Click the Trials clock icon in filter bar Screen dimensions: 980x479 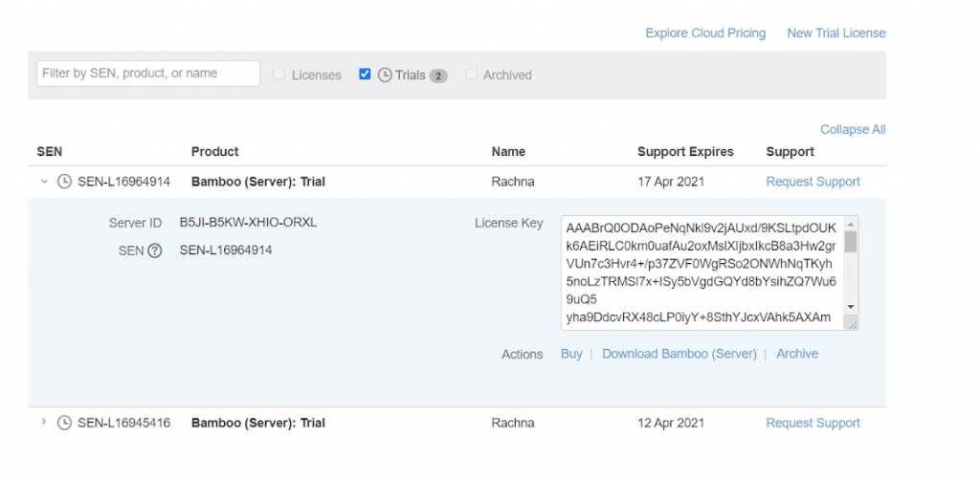pos(385,75)
